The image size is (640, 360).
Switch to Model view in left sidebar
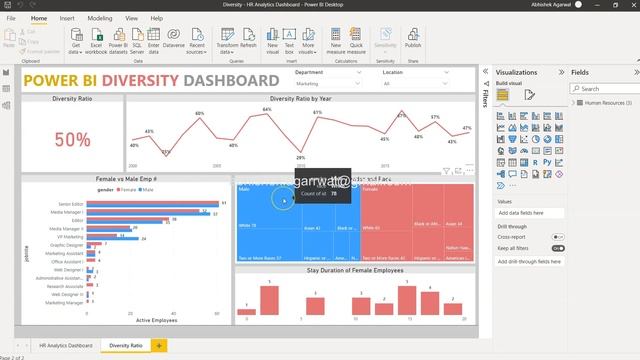[6, 106]
